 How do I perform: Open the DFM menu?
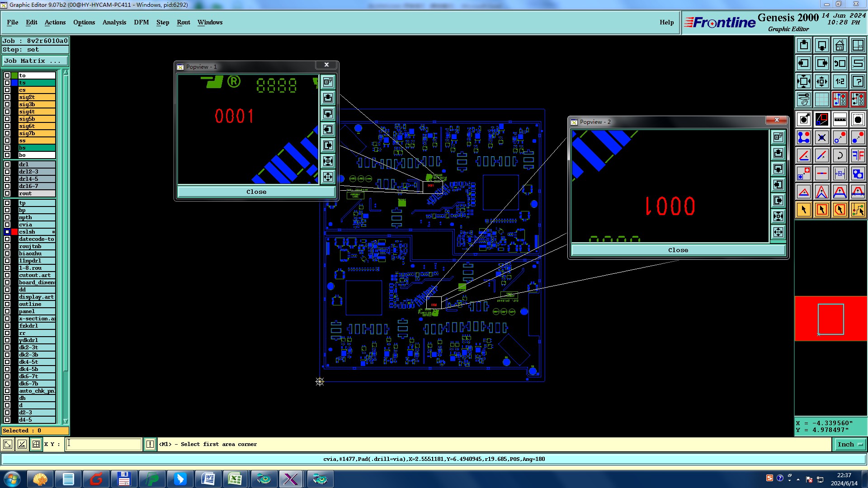click(142, 22)
